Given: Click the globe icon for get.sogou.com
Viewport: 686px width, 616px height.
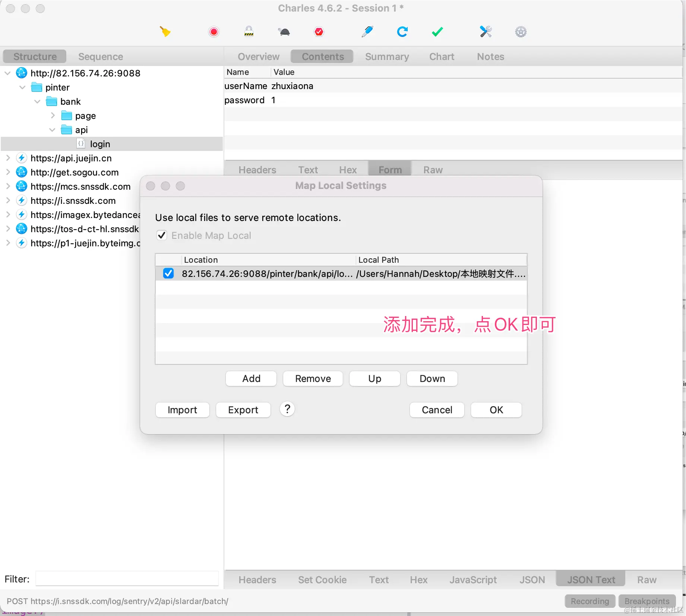Looking at the screenshot, I should 22,172.
